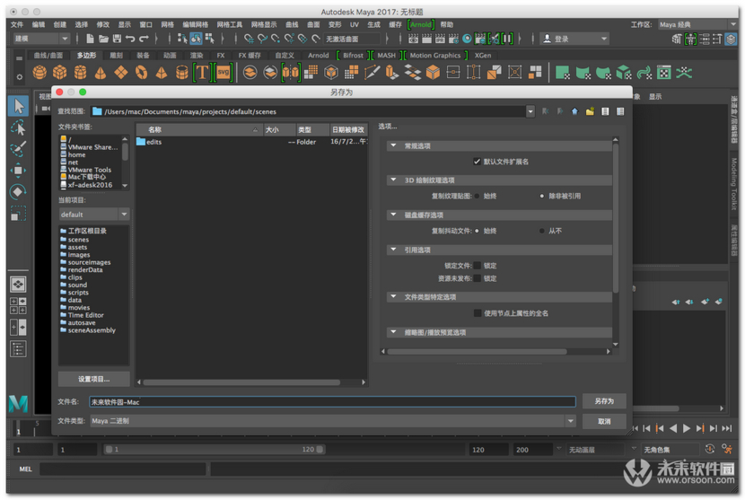Open the UV menu in menu bar
This screenshot has height=500, width=745.
pyautogui.click(x=354, y=24)
